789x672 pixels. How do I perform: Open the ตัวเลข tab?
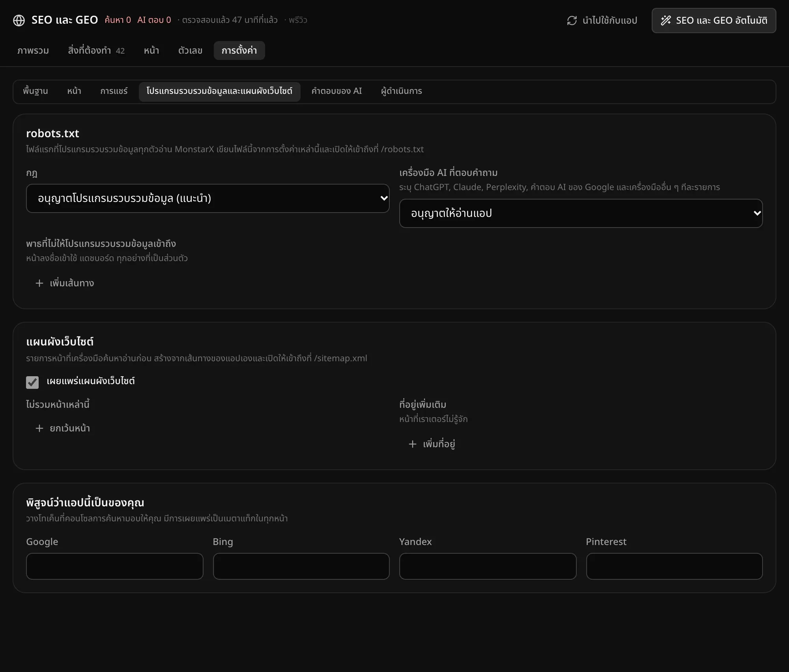(190, 50)
